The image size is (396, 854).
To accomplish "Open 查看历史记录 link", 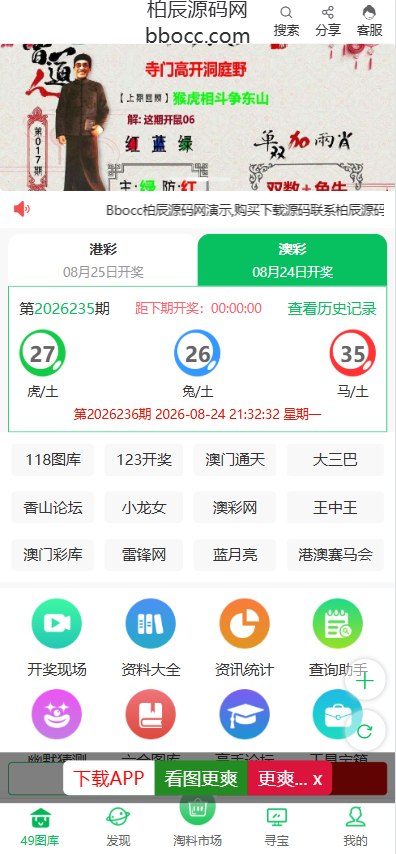I will [x=332, y=309].
